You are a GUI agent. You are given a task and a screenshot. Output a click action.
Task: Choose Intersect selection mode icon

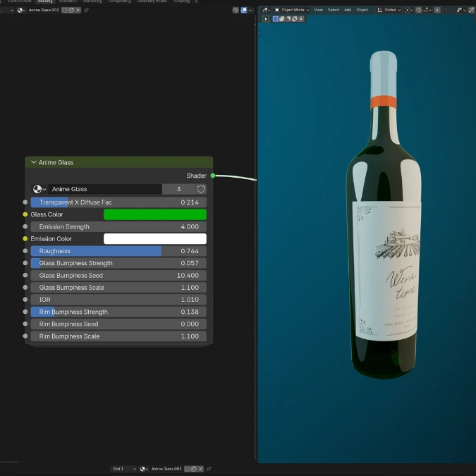[301, 19]
